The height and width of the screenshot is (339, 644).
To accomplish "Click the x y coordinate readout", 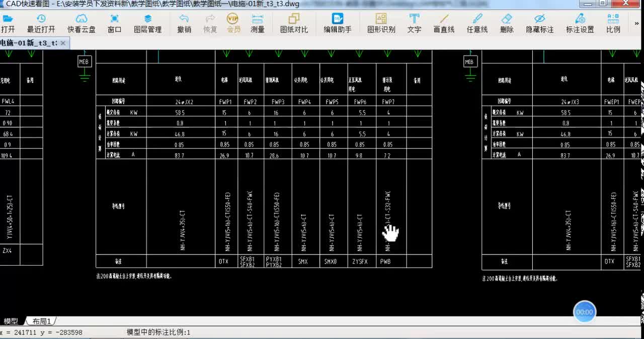I will click(x=41, y=332).
